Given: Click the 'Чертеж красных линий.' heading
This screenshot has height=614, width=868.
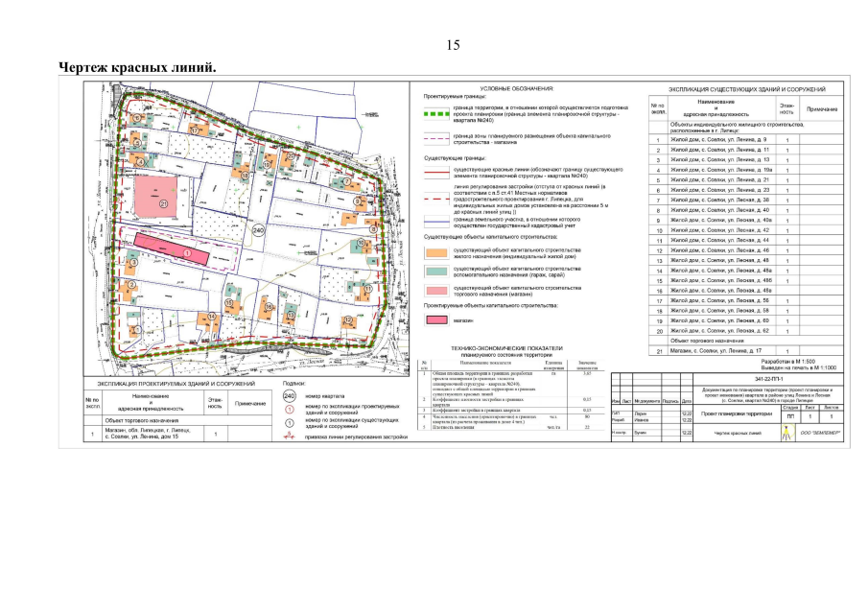Looking at the screenshot, I should tap(137, 67).
